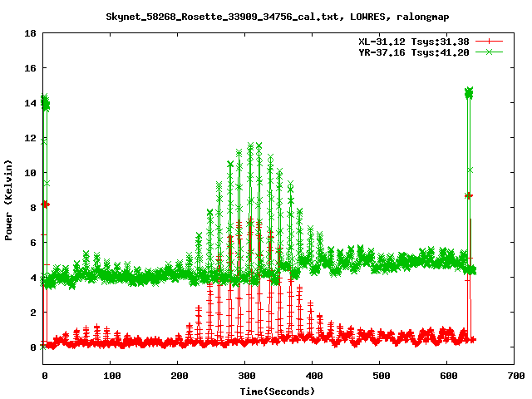The height and width of the screenshot is (399, 532).
Task: Click x-axis tick label 500
Action: point(381,376)
